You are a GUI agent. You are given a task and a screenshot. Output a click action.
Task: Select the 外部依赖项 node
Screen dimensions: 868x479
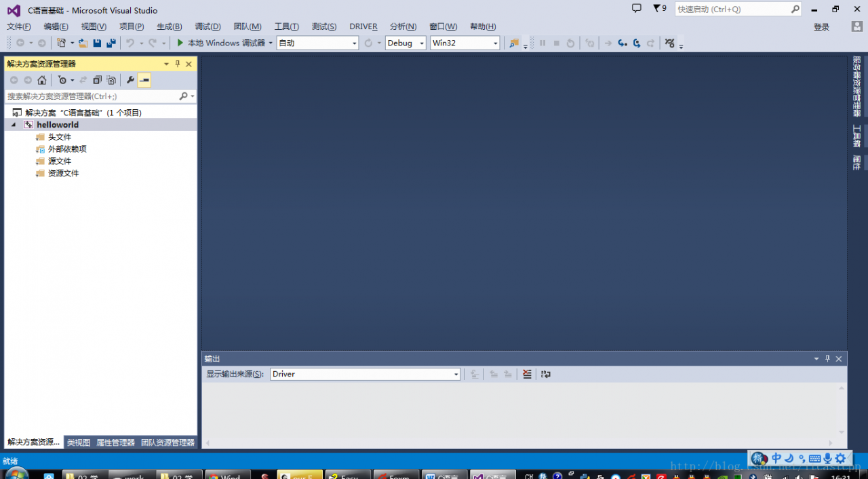click(x=67, y=149)
